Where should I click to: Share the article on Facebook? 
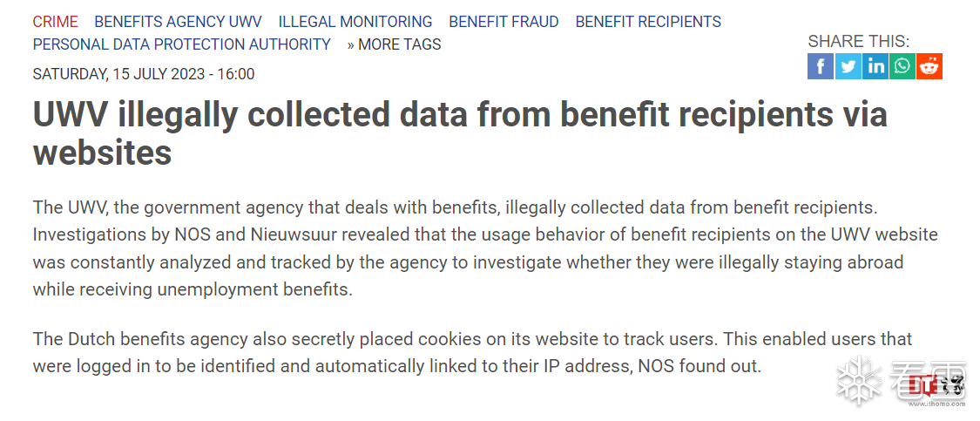point(820,66)
